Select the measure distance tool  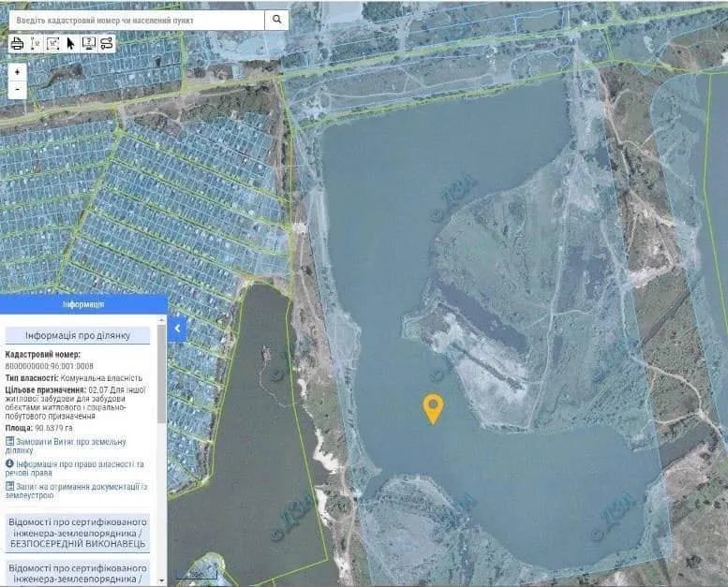(x=36, y=43)
